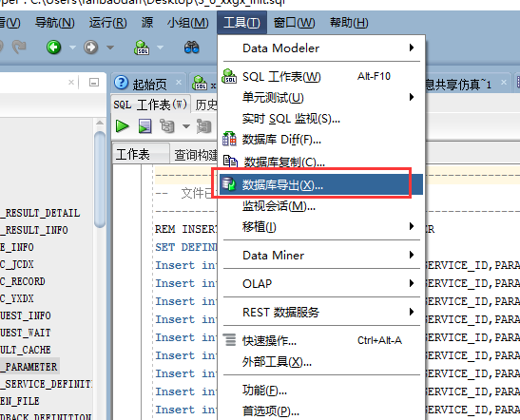Select the C_YXDX table
The height and width of the screenshot is (420, 520).
point(17,298)
